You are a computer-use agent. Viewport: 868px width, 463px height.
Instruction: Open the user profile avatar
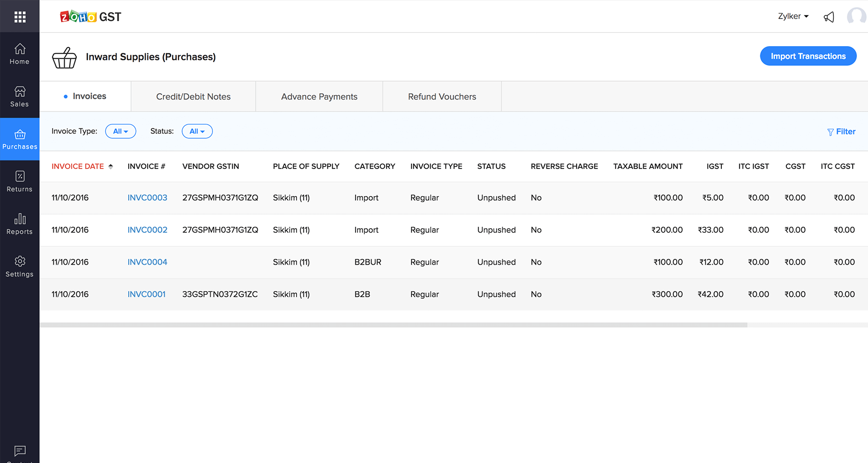856,16
